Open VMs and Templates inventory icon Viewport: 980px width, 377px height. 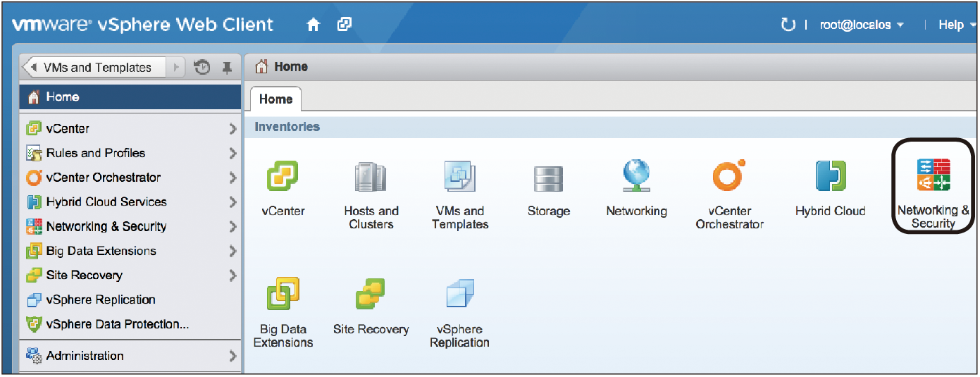[x=460, y=177]
